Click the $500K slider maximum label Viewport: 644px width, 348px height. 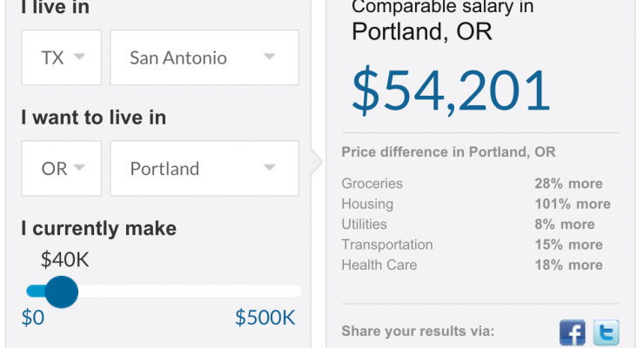[x=265, y=318]
